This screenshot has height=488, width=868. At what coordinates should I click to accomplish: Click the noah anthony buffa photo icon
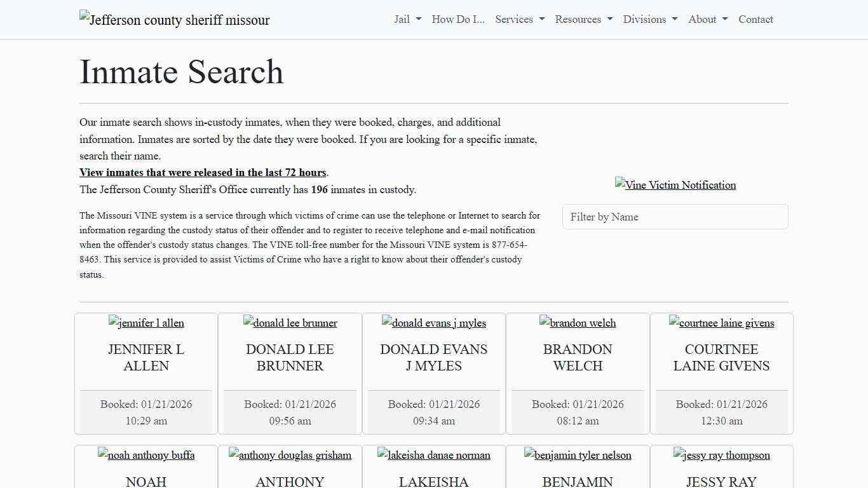[x=146, y=455]
